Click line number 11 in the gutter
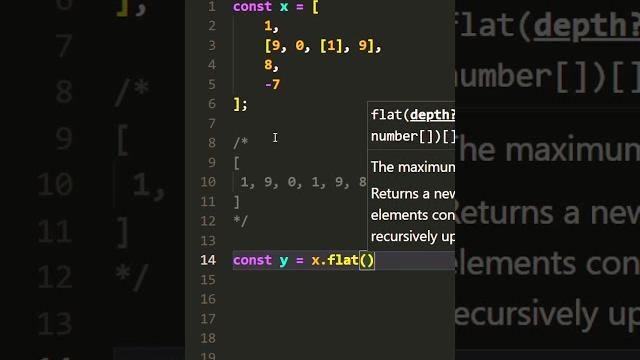The width and height of the screenshot is (640, 360). [x=208, y=202]
